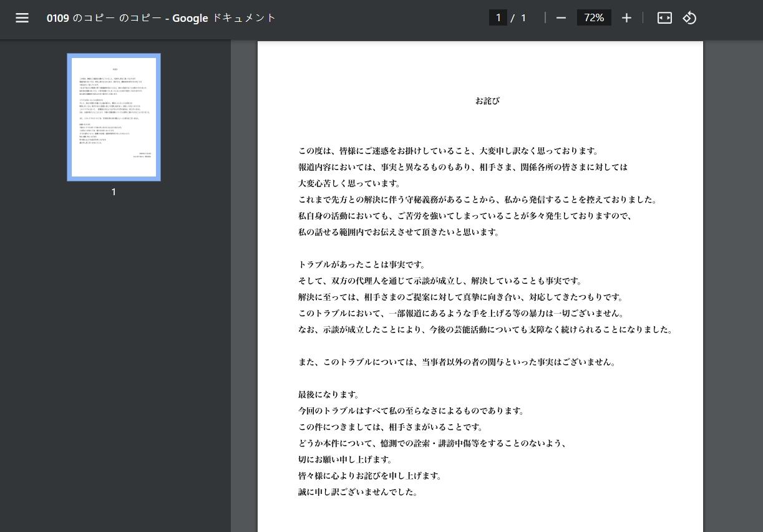763x532 pixels.
Task: Click the line 切にお願い申し上げます
Action: click(345, 460)
